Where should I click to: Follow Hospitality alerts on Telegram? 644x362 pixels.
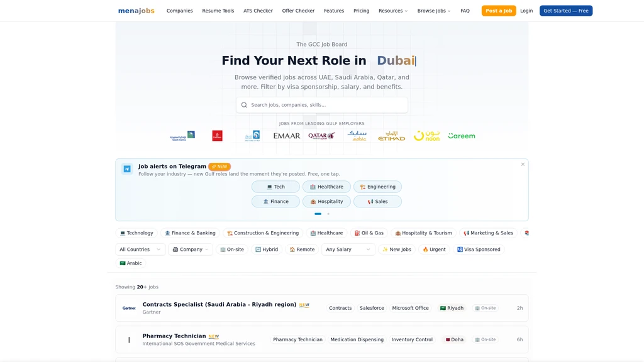click(x=326, y=202)
